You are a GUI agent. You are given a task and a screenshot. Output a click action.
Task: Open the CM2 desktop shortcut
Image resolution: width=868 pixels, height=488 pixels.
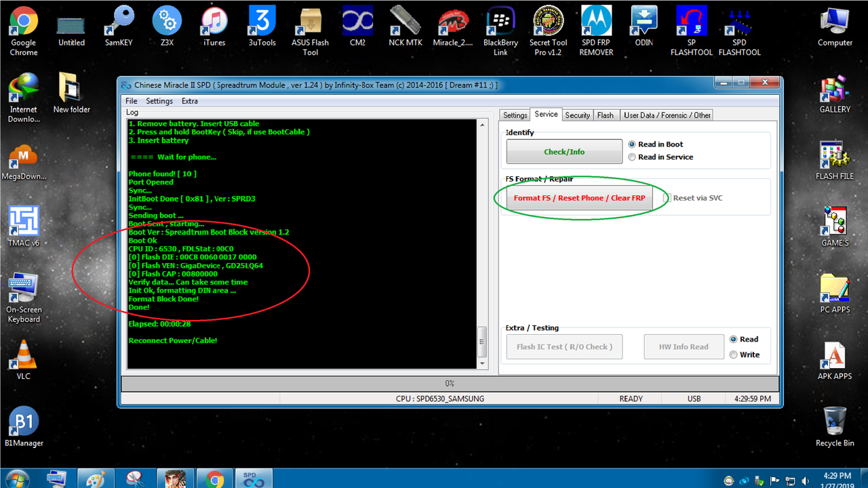[357, 27]
